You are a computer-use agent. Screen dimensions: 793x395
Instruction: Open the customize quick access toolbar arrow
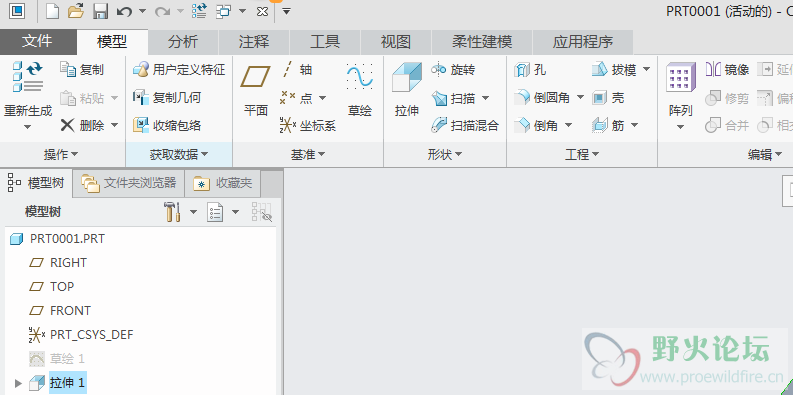[286, 11]
